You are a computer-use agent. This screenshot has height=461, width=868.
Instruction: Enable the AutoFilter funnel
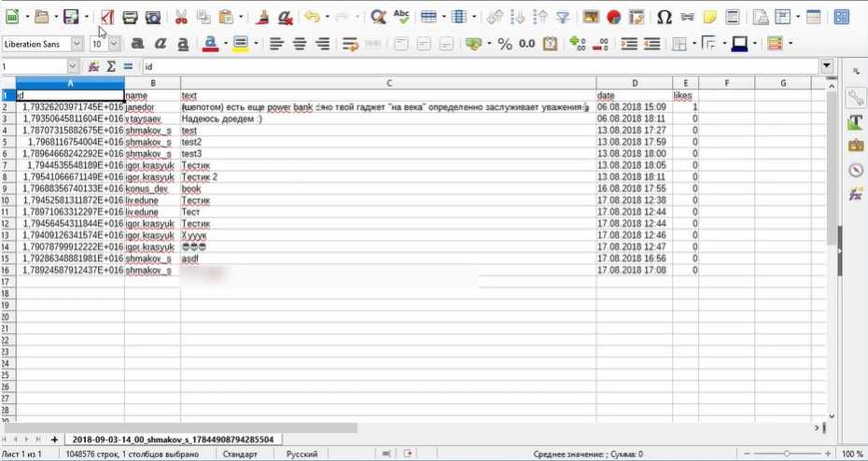[563, 17]
